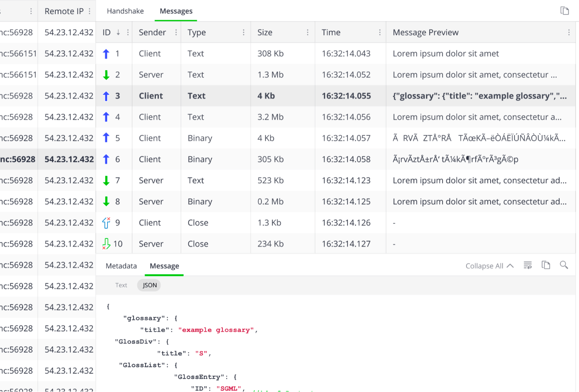Click the Remote IP column header
Viewport: 579px width, 392px height.
click(x=64, y=11)
